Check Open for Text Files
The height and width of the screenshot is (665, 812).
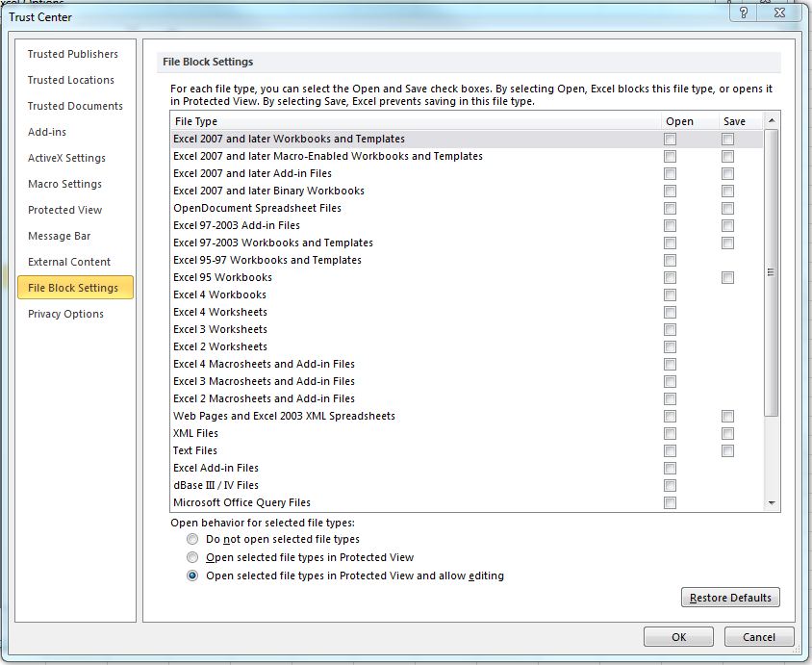click(671, 450)
